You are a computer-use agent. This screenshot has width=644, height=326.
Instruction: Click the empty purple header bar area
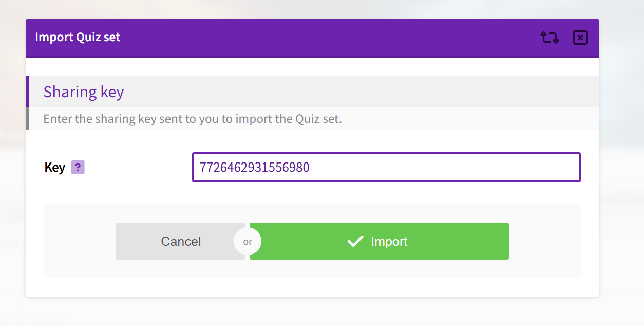(x=329, y=38)
